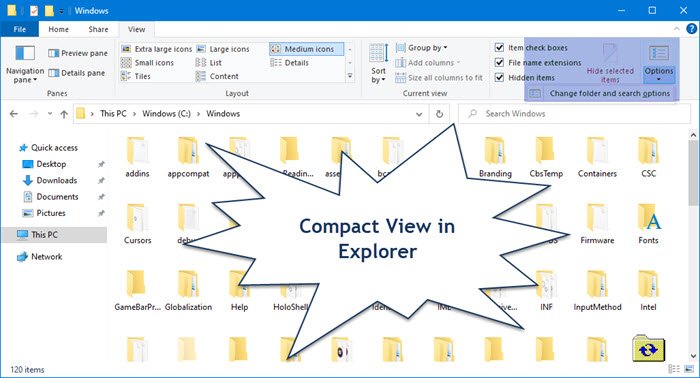700x378 pixels.
Task: Open the Sort by dropdown
Action: 378,64
